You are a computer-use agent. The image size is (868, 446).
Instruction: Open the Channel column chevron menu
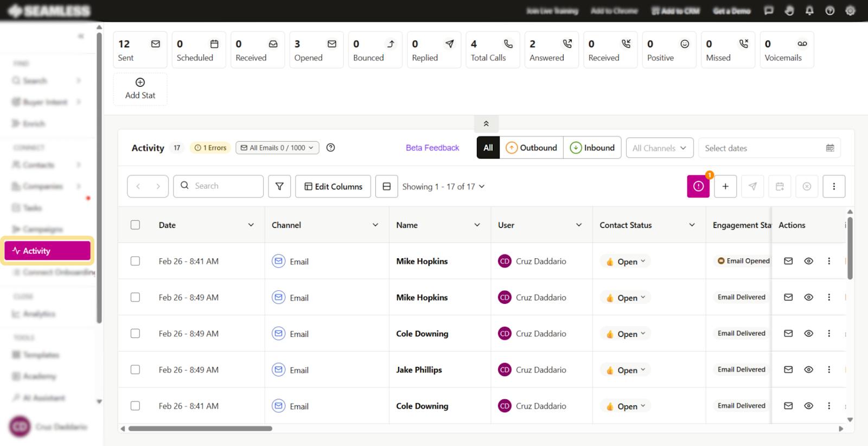[375, 225]
